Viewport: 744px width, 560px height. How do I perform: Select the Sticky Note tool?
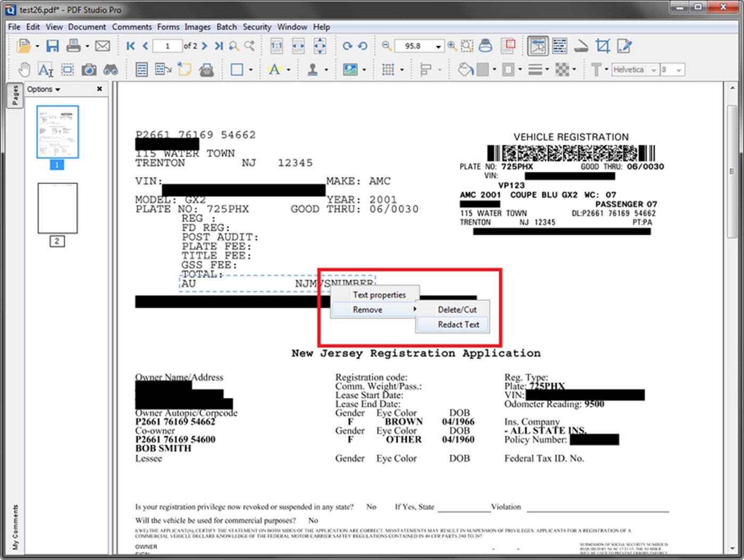click(184, 70)
